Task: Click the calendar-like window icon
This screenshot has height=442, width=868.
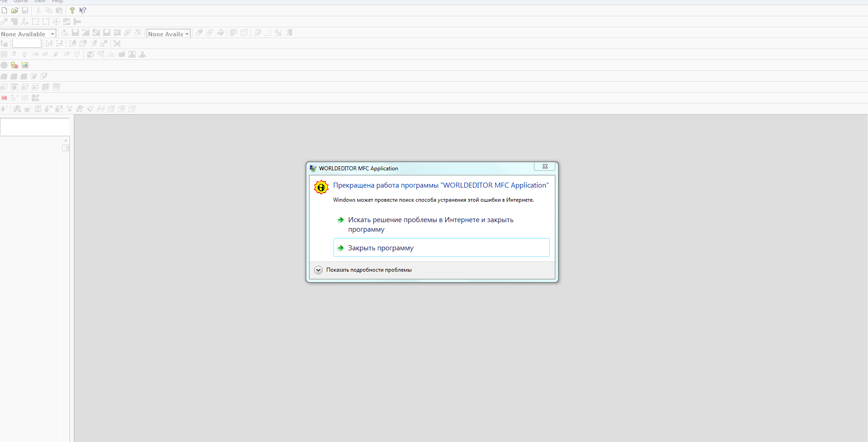Action: point(56,87)
